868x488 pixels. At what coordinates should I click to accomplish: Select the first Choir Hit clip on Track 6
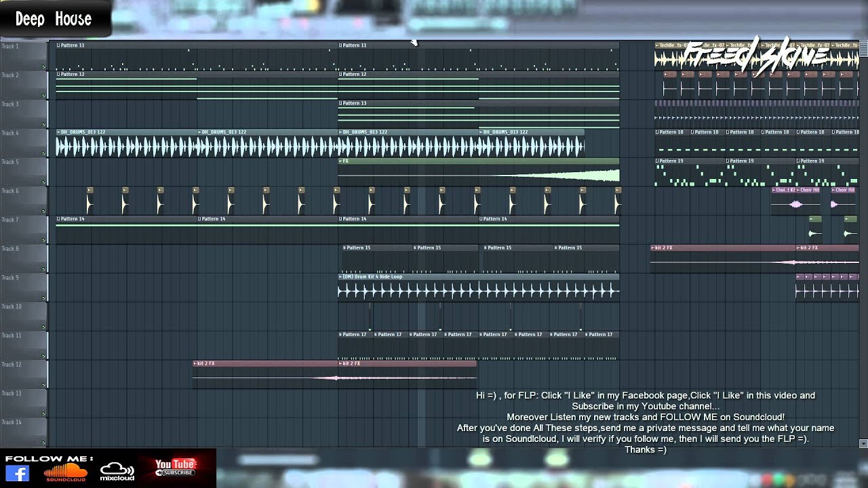(809, 201)
